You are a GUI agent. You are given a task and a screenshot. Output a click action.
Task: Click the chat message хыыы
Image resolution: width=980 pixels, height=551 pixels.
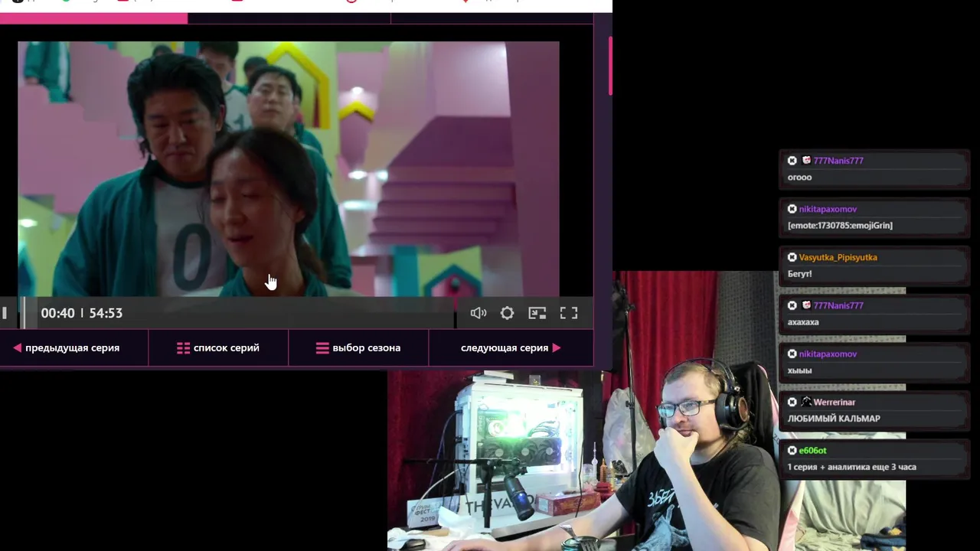(800, 370)
